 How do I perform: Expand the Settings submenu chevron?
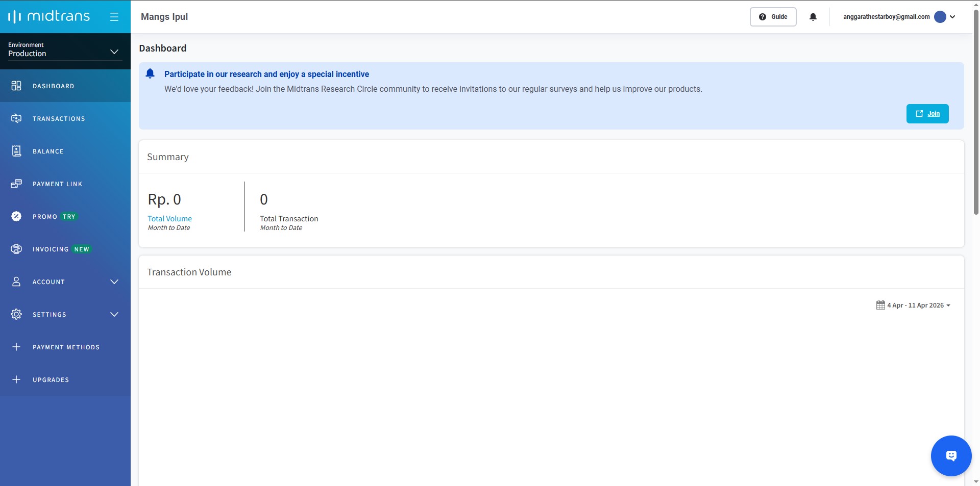tap(114, 314)
